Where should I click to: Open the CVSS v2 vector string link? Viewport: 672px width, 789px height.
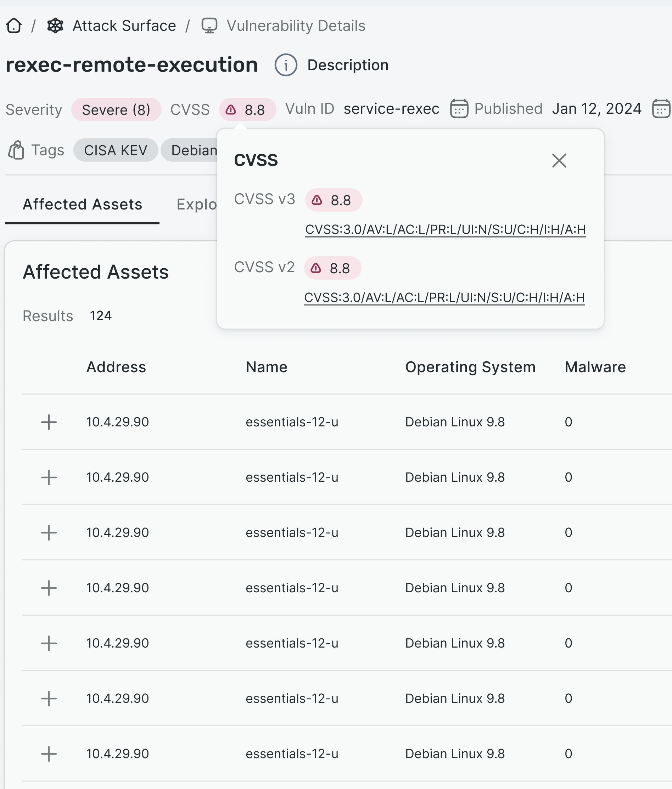pos(444,298)
